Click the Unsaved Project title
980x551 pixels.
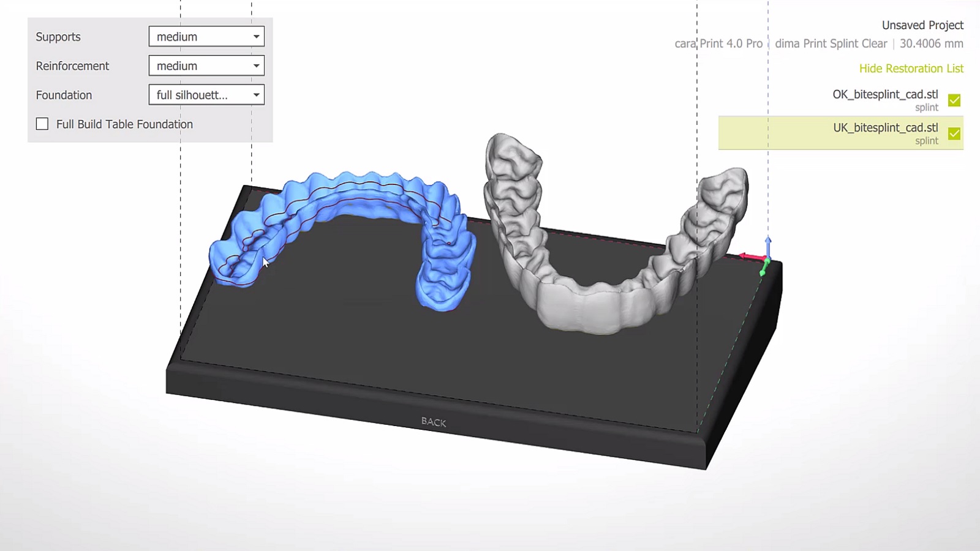pyautogui.click(x=922, y=25)
